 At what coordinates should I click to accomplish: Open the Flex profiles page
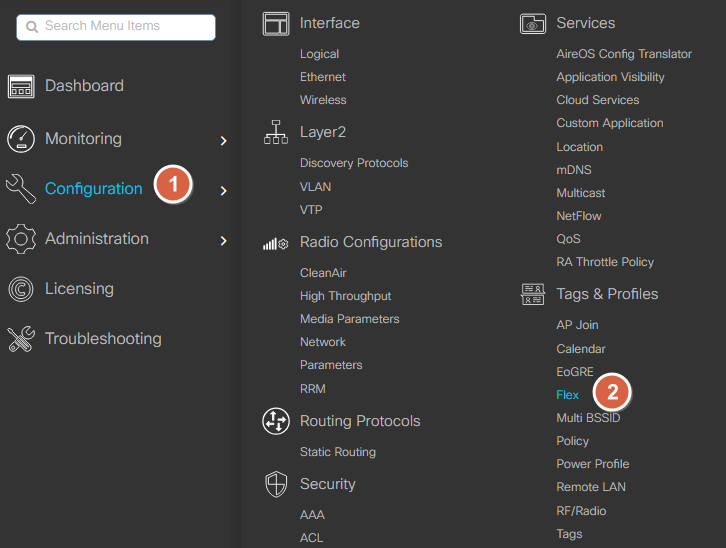(x=567, y=395)
